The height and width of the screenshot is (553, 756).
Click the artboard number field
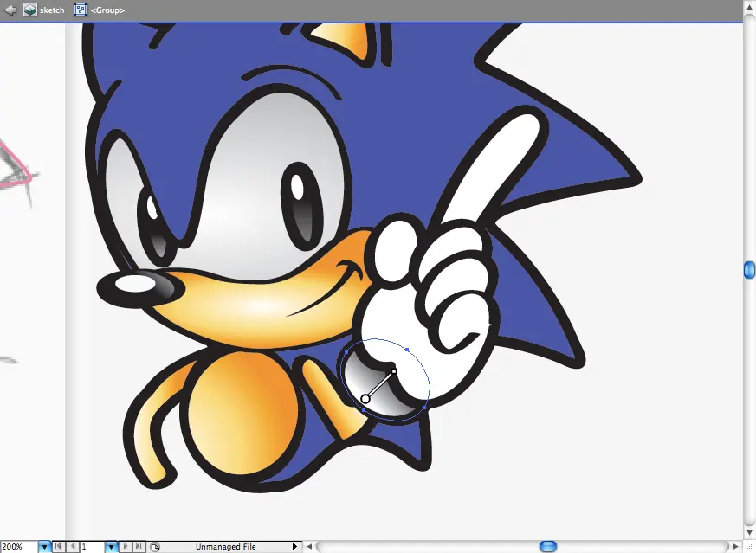pyautogui.click(x=92, y=547)
